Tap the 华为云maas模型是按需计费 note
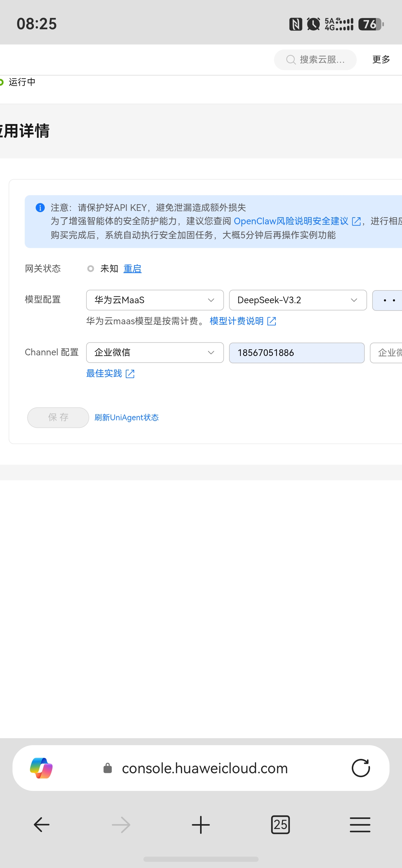Screen dimensions: 402x868 point(146,321)
